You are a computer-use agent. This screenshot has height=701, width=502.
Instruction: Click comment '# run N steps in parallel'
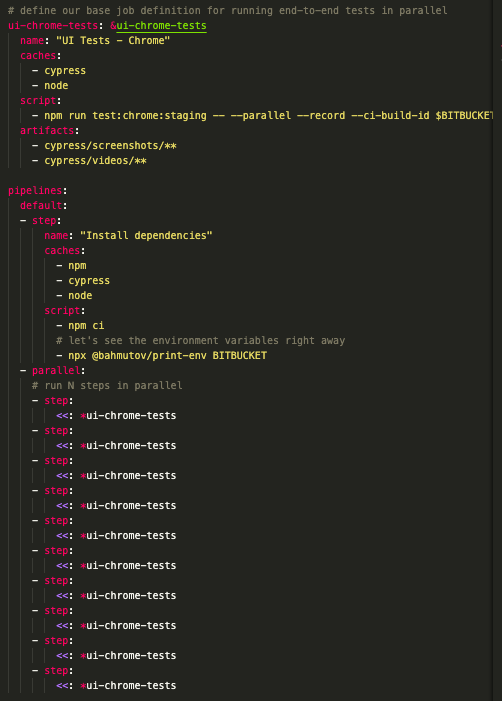pyautogui.click(x=107, y=385)
